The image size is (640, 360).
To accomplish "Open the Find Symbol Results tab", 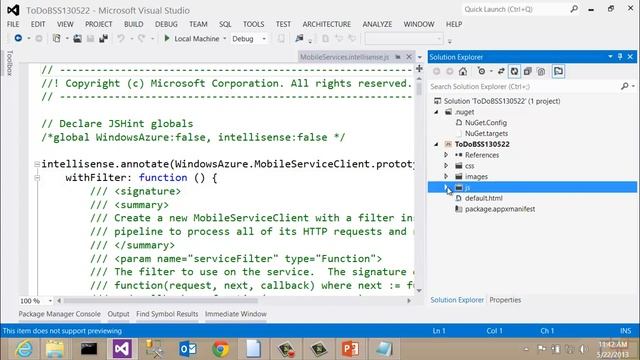I will tap(167, 314).
